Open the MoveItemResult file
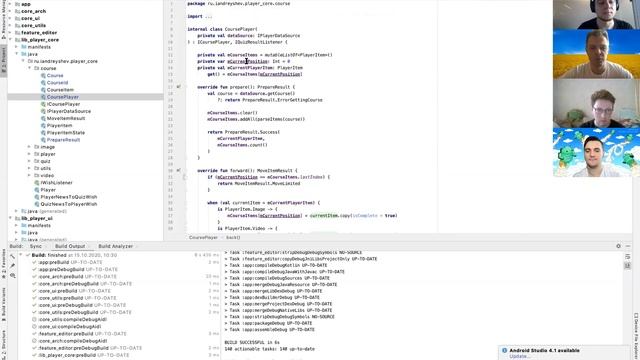640x360 pixels. 66,118
